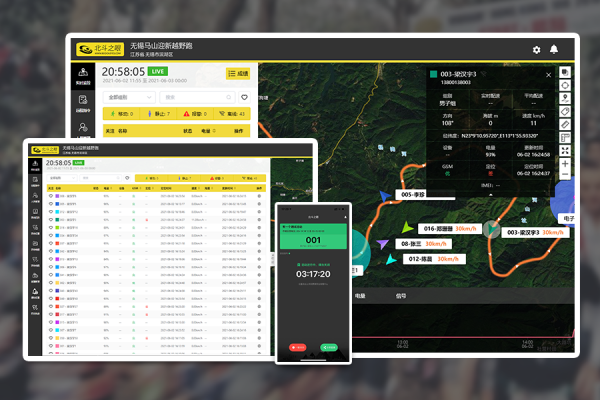The height and width of the screenshot is (400, 600).
Task: Zoom out the map with minus button
Action: (x=565, y=176)
